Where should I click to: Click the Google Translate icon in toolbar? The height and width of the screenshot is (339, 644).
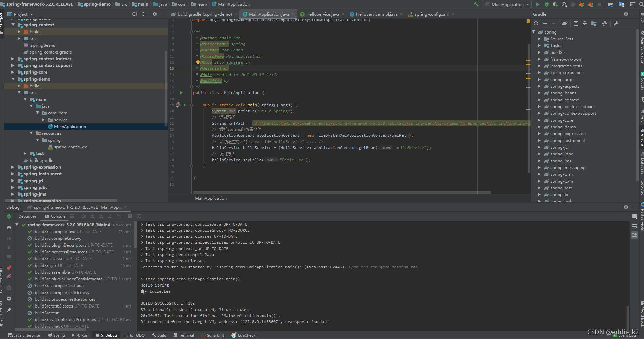[622, 4]
